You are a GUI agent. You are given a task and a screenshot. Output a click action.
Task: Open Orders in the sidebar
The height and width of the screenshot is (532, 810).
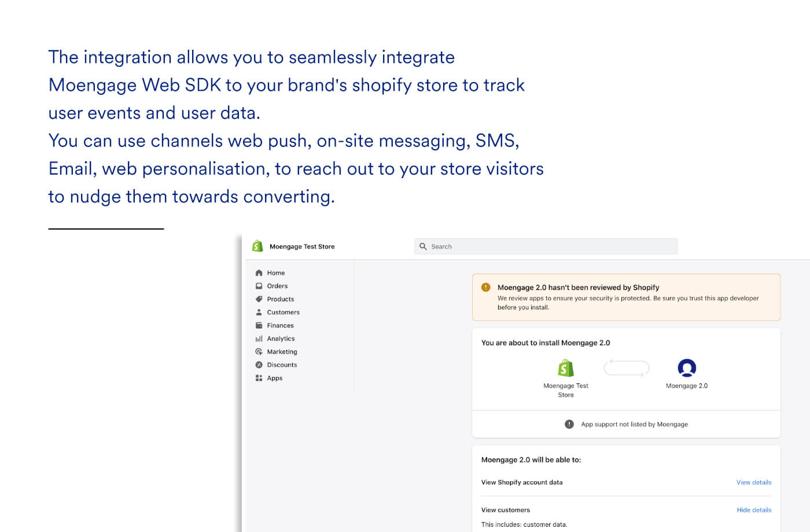[277, 286]
